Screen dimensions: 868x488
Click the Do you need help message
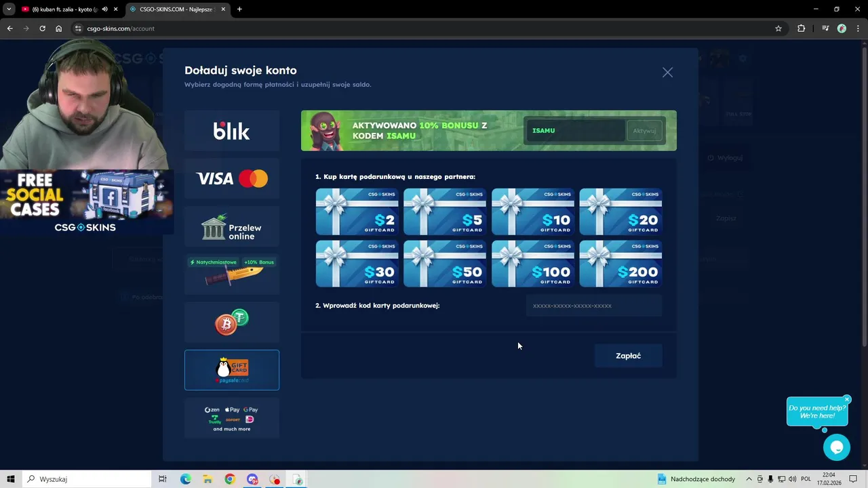point(817,411)
